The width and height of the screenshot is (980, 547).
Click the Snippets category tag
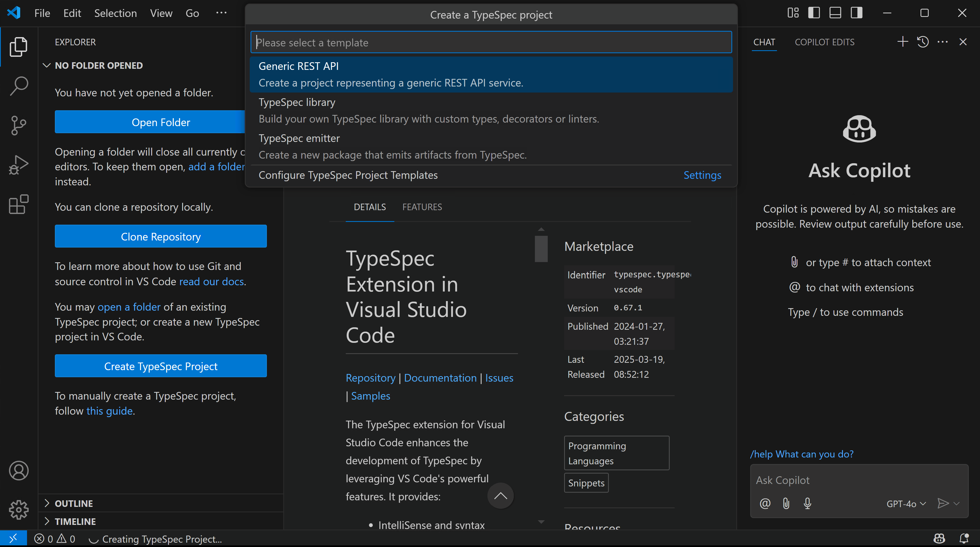point(586,483)
